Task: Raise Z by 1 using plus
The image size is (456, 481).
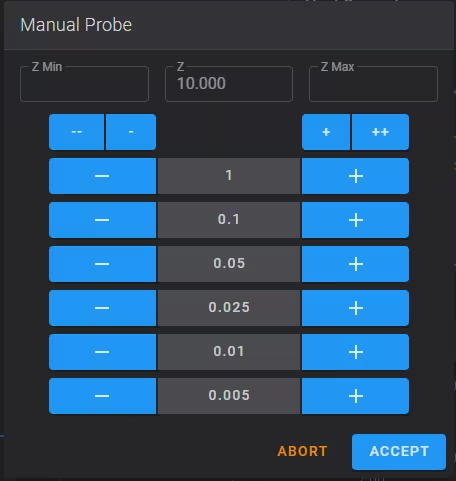Action: point(355,176)
